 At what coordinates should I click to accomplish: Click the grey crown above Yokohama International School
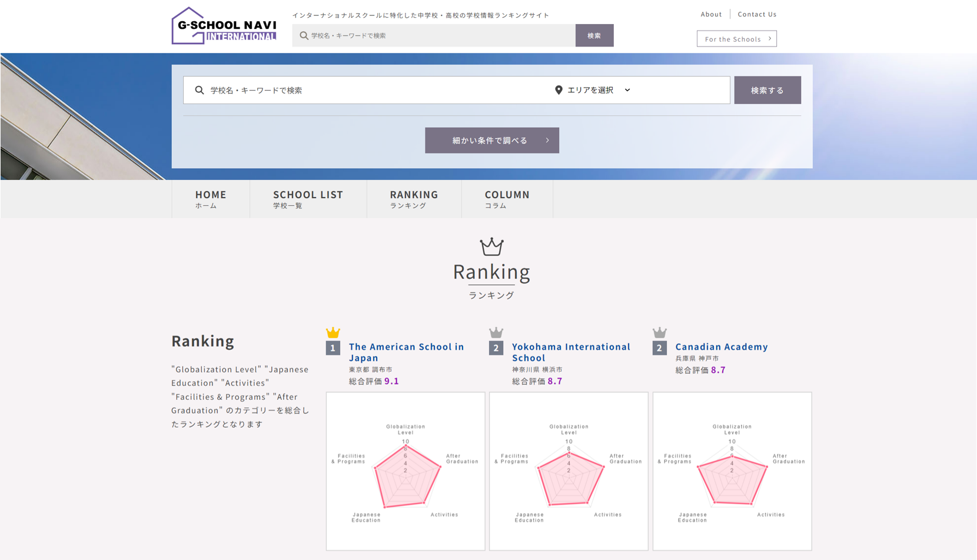(496, 332)
